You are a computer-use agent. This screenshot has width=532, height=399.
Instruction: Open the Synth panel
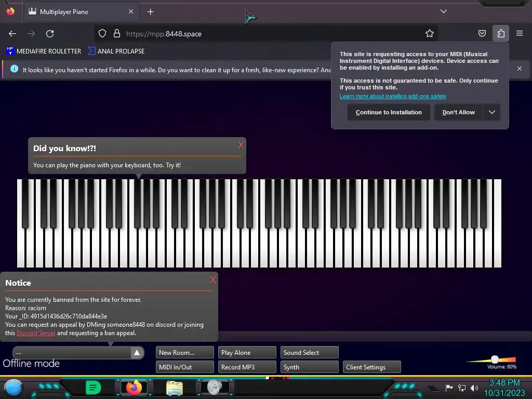click(310, 367)
